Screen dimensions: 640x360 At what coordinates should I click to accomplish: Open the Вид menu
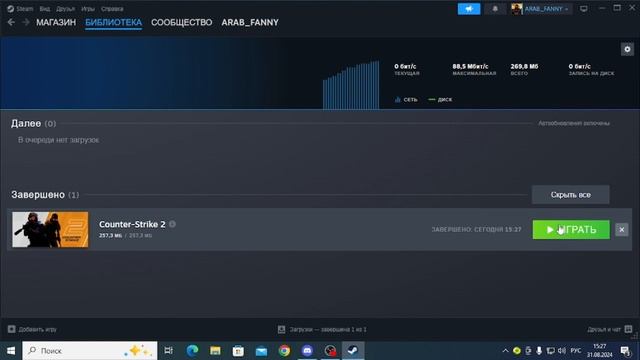coord(44,9)
